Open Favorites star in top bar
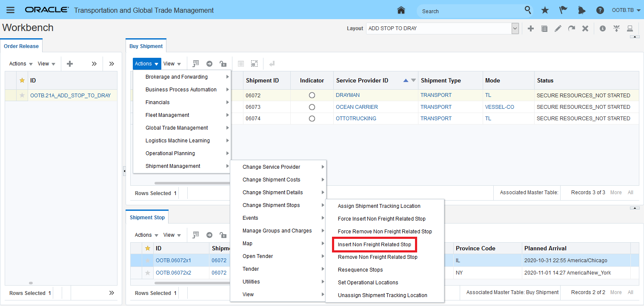The image size is (644, 306). (545, 10)
